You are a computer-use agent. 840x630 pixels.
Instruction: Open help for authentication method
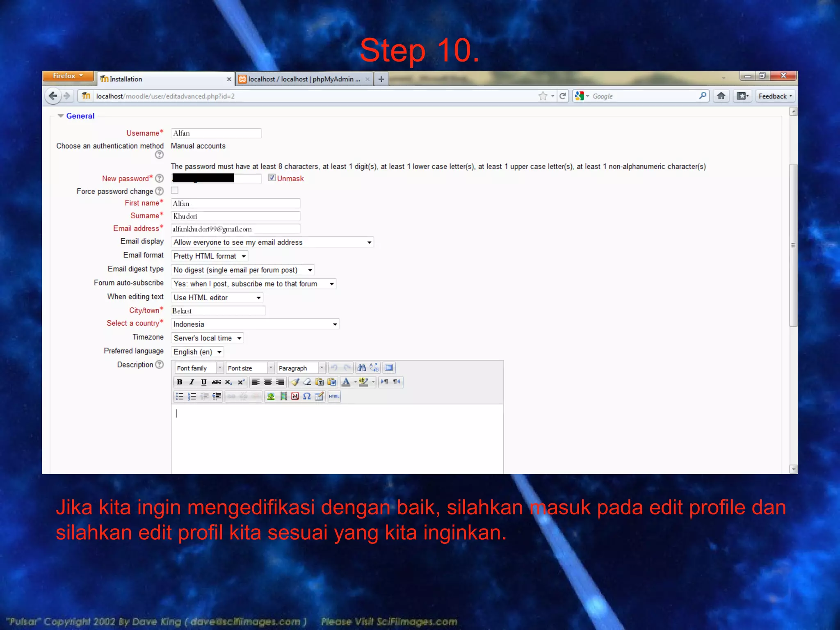coord(159,155)
